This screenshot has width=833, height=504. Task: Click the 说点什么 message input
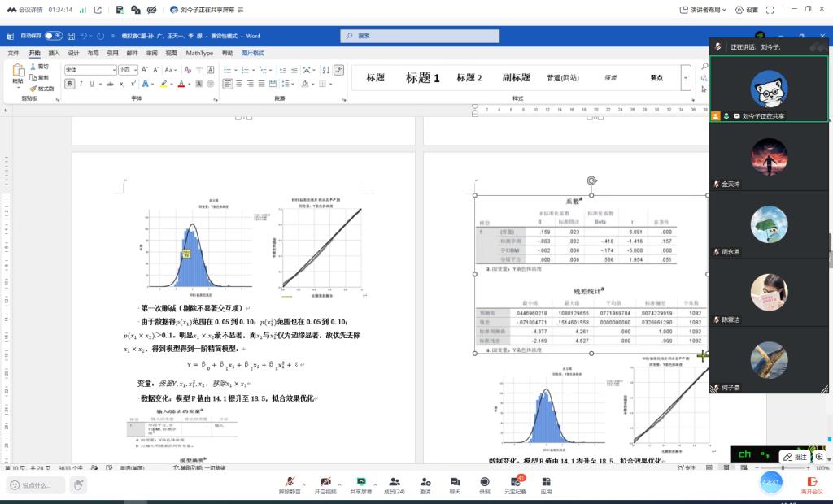(36, 484)
